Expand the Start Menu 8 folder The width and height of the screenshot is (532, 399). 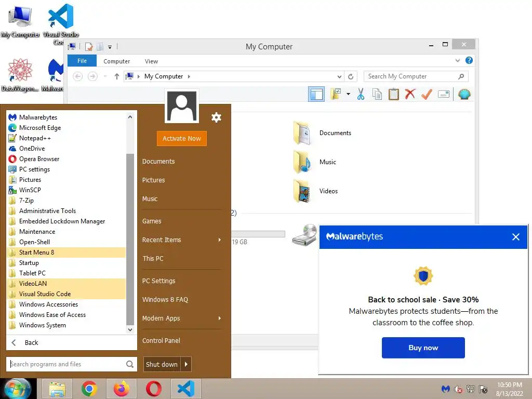tap(66, 252)
